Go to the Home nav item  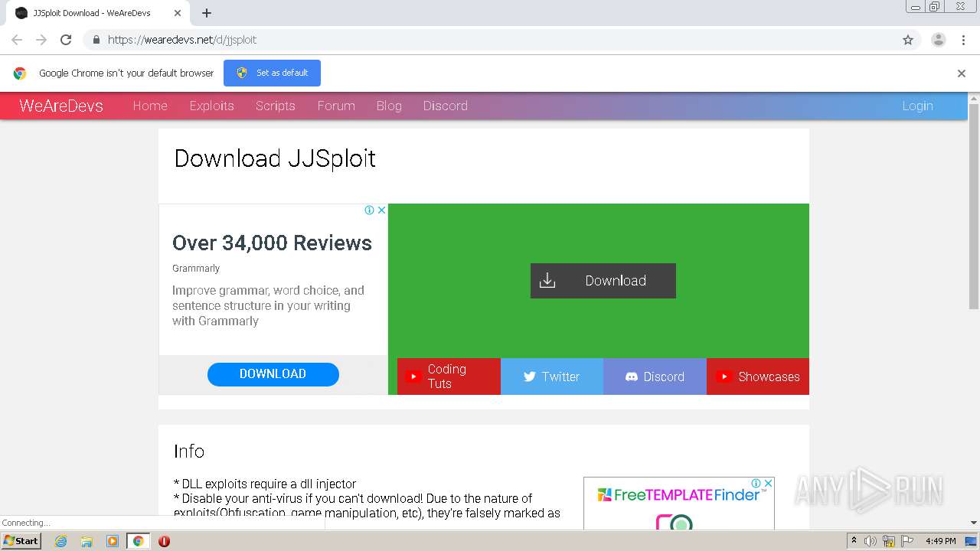(x=150, y=106)
